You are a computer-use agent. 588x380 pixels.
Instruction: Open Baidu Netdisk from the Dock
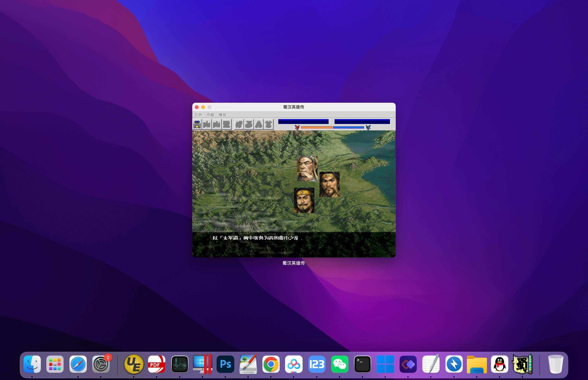[x=294, y=364]
